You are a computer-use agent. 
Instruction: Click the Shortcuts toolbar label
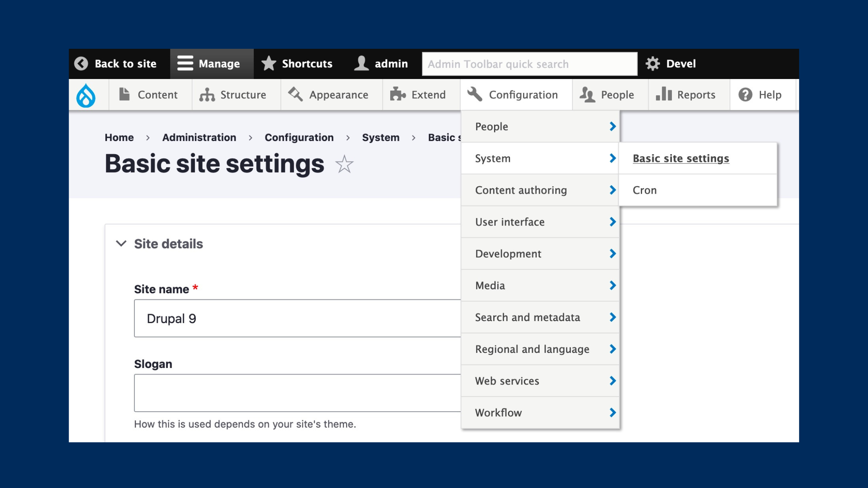click(x=307, y=64)
